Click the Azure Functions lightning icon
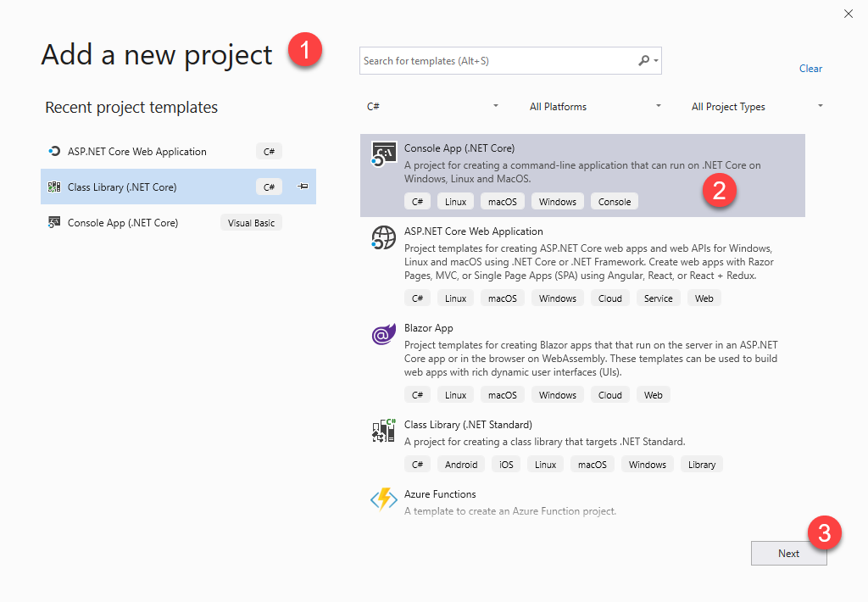The height and width of the screenshot is (602, 868). point(383,499)
